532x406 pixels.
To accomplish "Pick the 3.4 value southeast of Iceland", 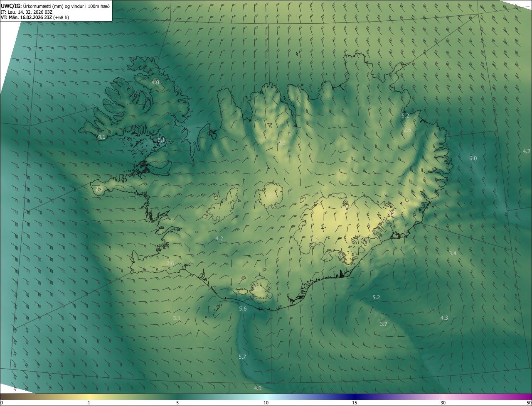I will coord(453,253).
